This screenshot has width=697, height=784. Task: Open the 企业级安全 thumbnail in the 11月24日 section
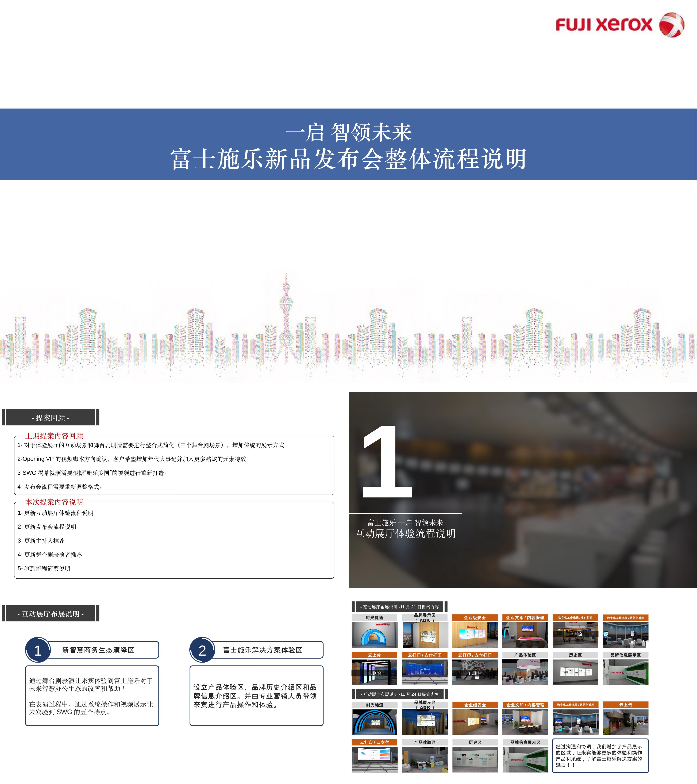click(x=475, y=722)
